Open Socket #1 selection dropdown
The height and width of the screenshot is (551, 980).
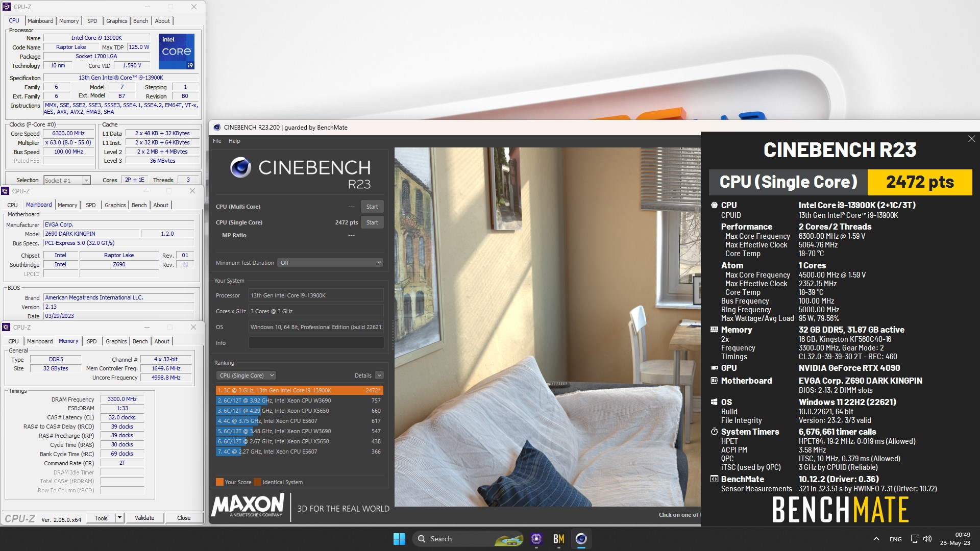pos(67,180)
